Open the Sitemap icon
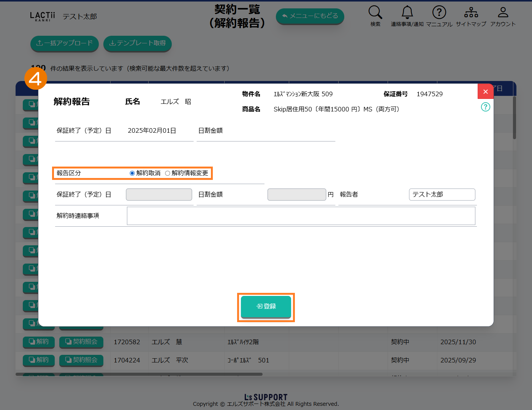Screen dimensions: 532x410 coord(471,13)
